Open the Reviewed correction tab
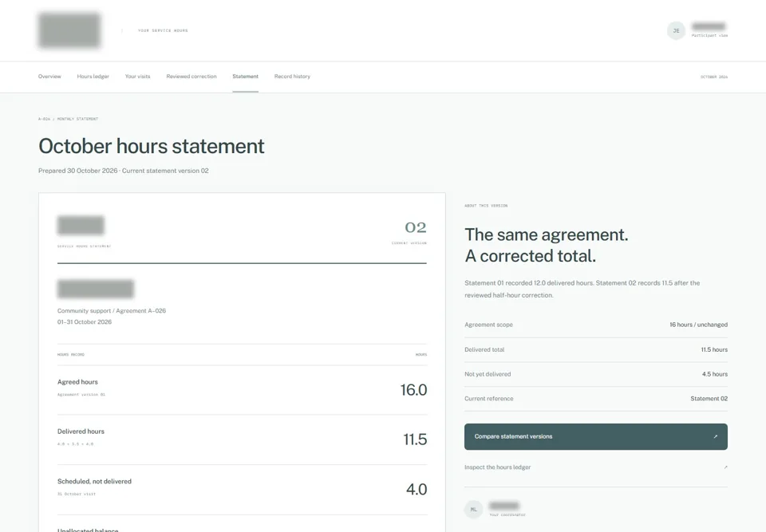The image size is (766, 532). pos(191,77)
